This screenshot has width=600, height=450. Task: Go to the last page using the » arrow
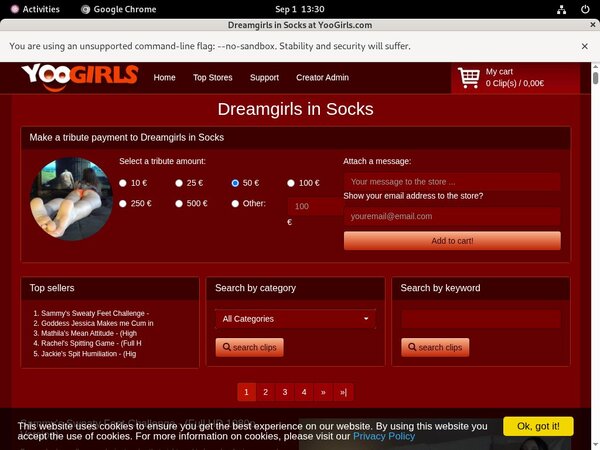click(x=343, y=392)
